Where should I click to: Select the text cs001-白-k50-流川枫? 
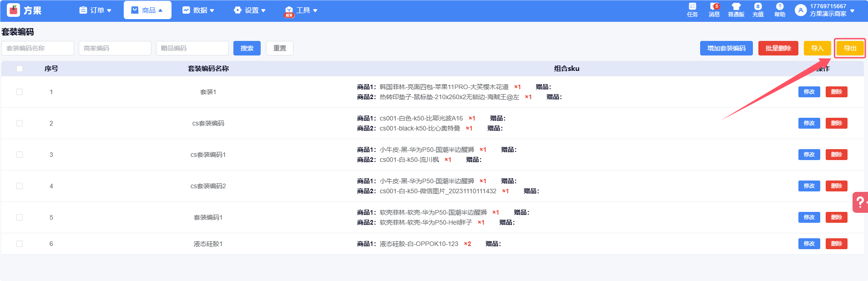409,160
